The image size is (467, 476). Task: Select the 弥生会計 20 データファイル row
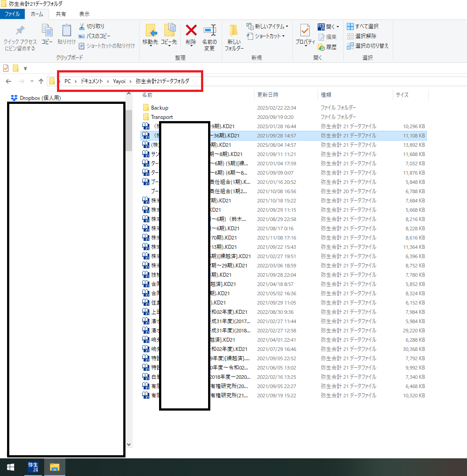point(284,191)
